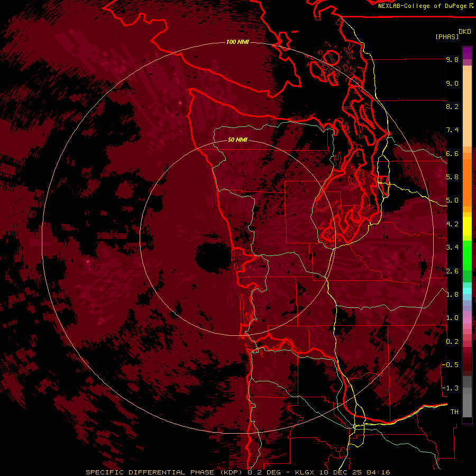476x476 pixels.
Task: Click the 4.2 value on color scale
Action: tap(452, 224)
